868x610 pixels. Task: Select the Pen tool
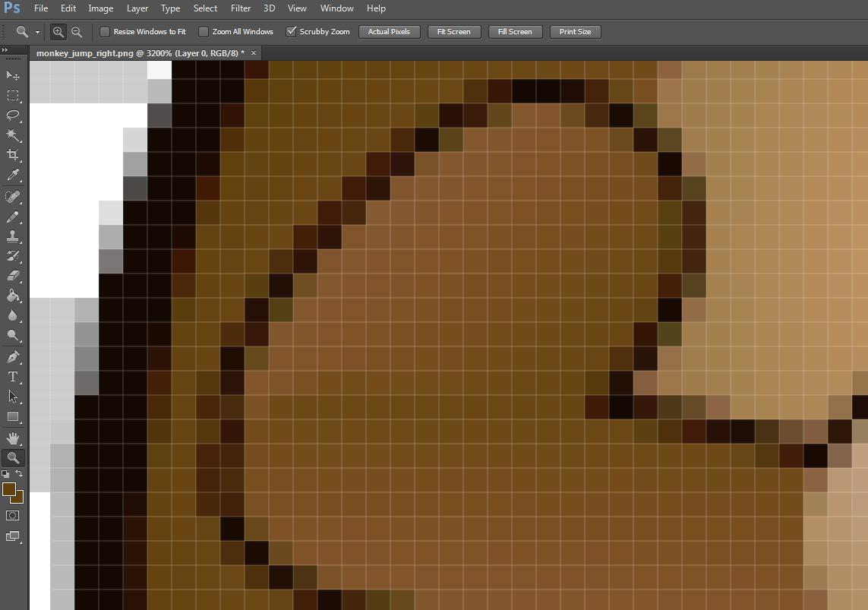pos(13,357)
